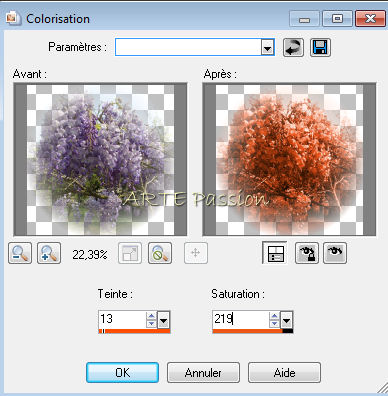Click the Après preview image
Screen dimensions: 388x396
point(289,159)
